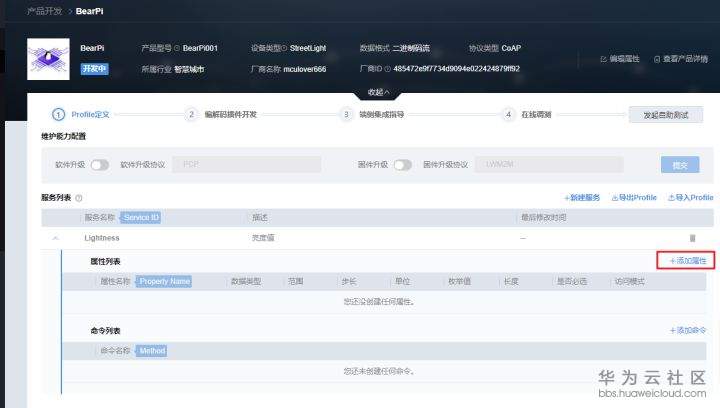Screen dimensions: 720x408
Task: Click the 最后修改时间 column header
Action: point(544,218)
